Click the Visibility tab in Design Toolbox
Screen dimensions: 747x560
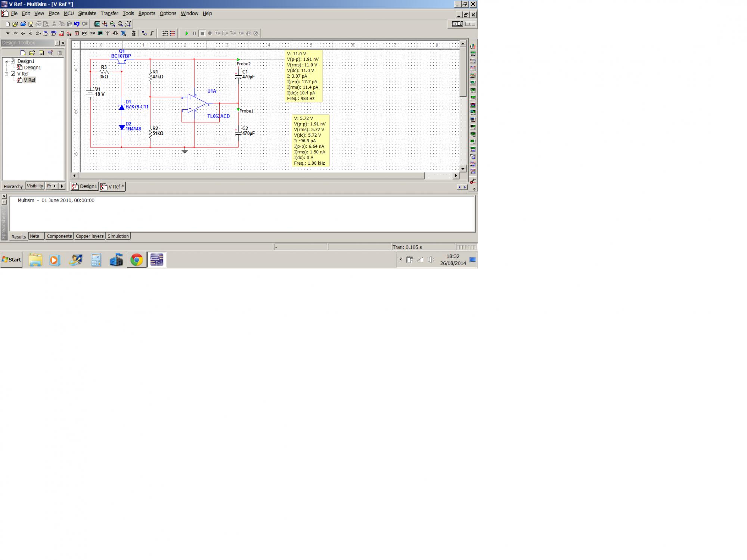35,186
